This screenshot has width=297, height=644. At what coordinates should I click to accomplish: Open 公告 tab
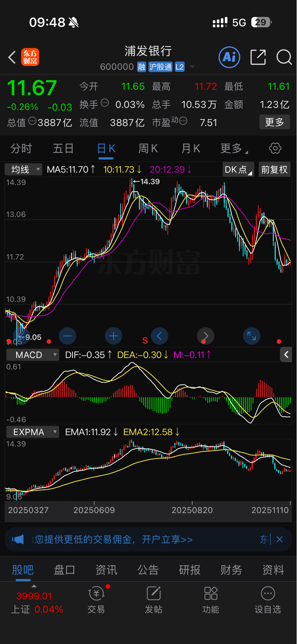point(148,570)
